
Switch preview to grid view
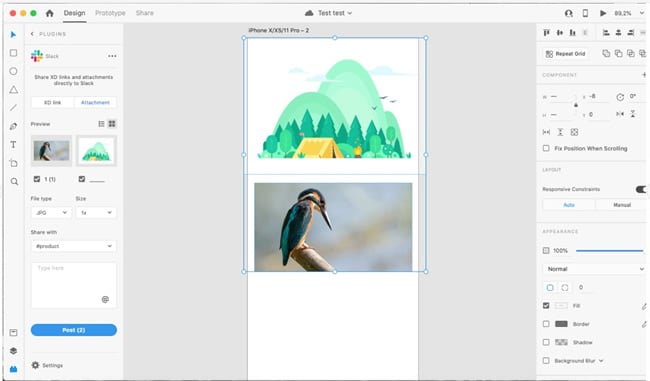pos(112,124)
